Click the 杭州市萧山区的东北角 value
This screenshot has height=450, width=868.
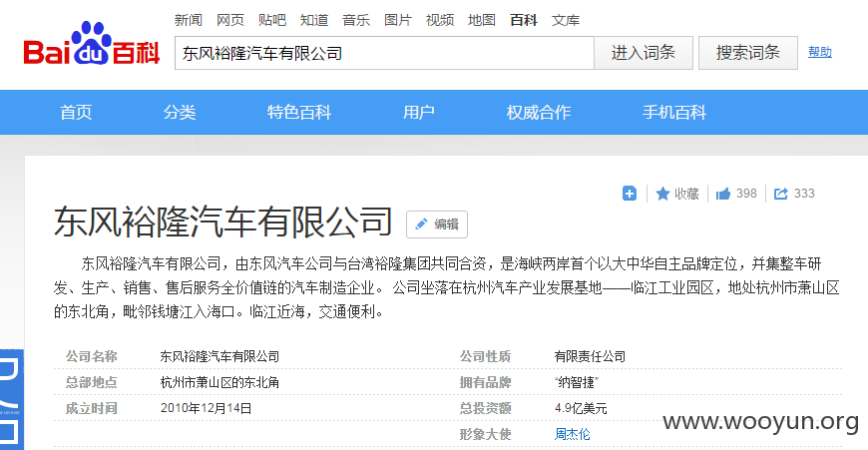[x=219, y=382]
